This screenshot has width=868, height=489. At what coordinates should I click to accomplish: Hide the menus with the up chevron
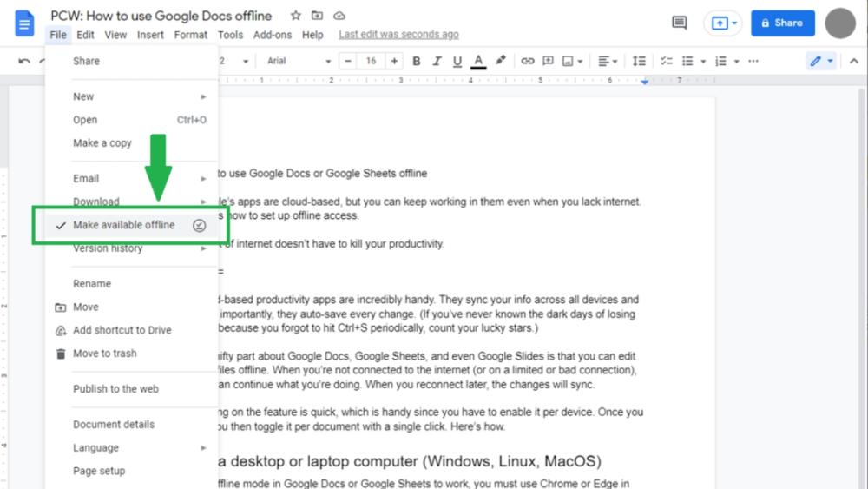click(853, 61)
